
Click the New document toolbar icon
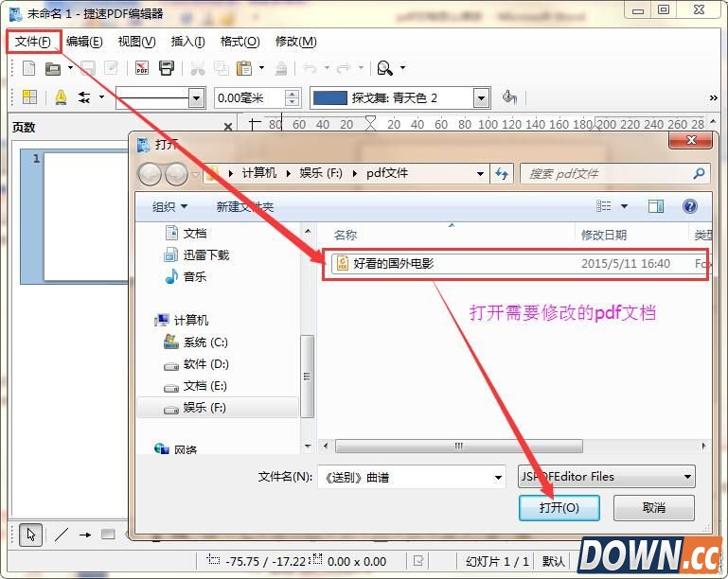pos(28,69)
